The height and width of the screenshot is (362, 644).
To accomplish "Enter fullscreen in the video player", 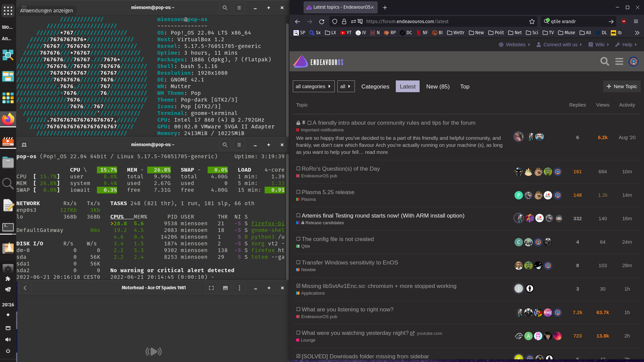I will pyautogui.click(x=211, y=288).
